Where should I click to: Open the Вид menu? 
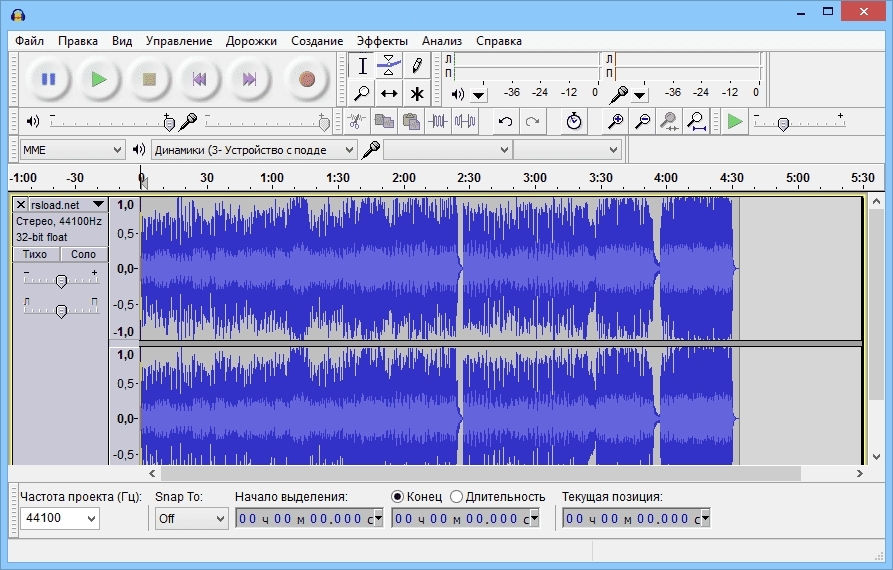click(x=122, y=41)
